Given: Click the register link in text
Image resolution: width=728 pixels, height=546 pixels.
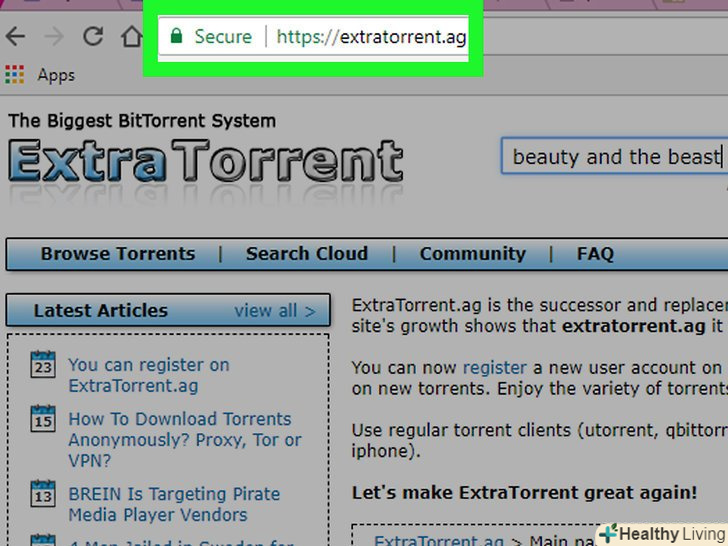Looking at the screenshot, I should (494, 368).
